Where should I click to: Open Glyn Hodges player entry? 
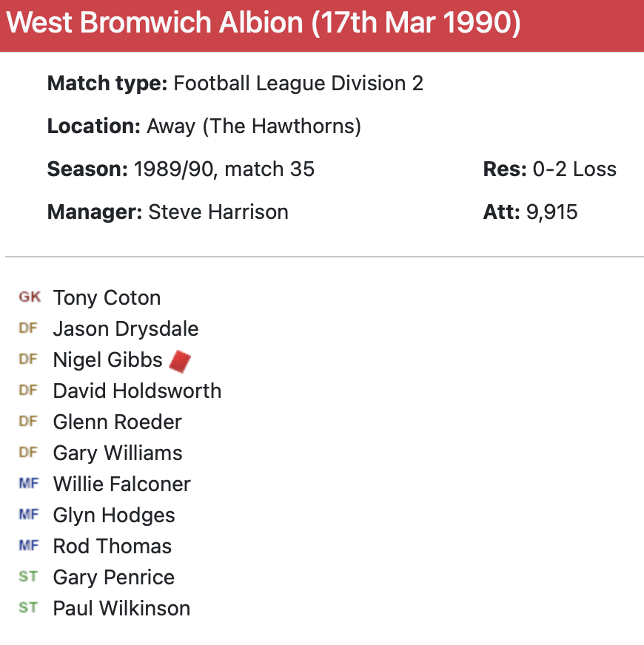click(x=114, y=516)
